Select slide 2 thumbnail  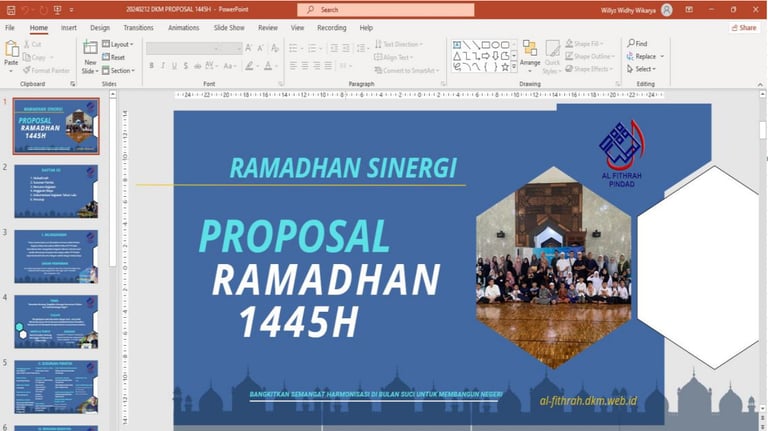click(x=56, y=191)
